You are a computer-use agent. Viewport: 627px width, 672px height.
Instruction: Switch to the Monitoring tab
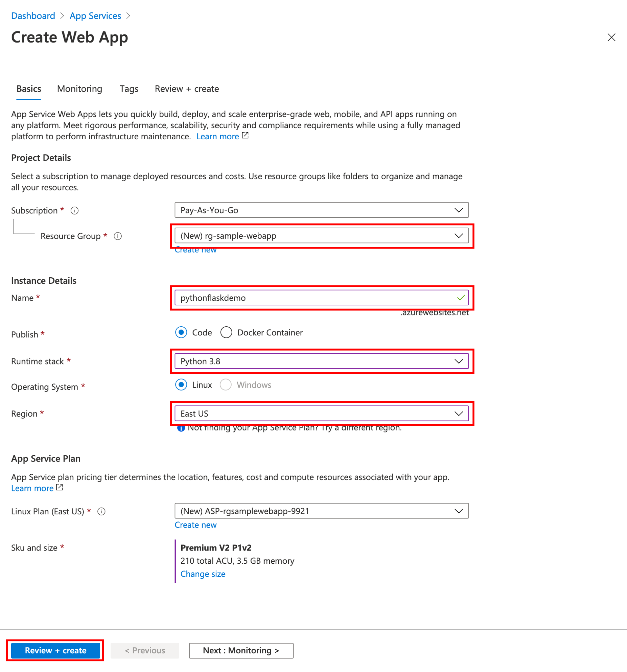pos(79,89)
